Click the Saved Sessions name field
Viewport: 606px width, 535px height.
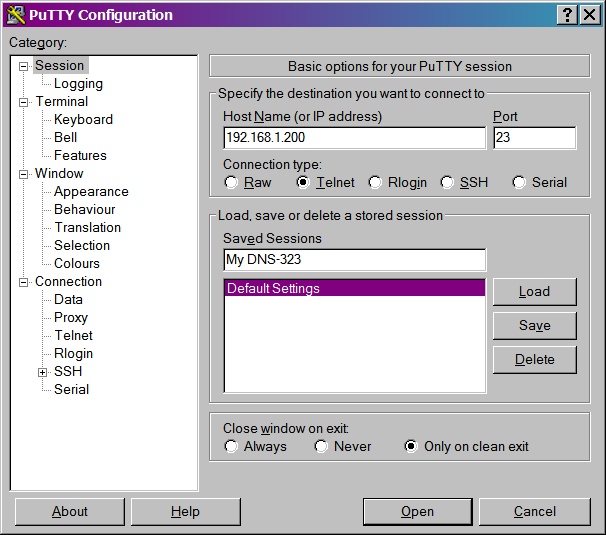[354, 259]
